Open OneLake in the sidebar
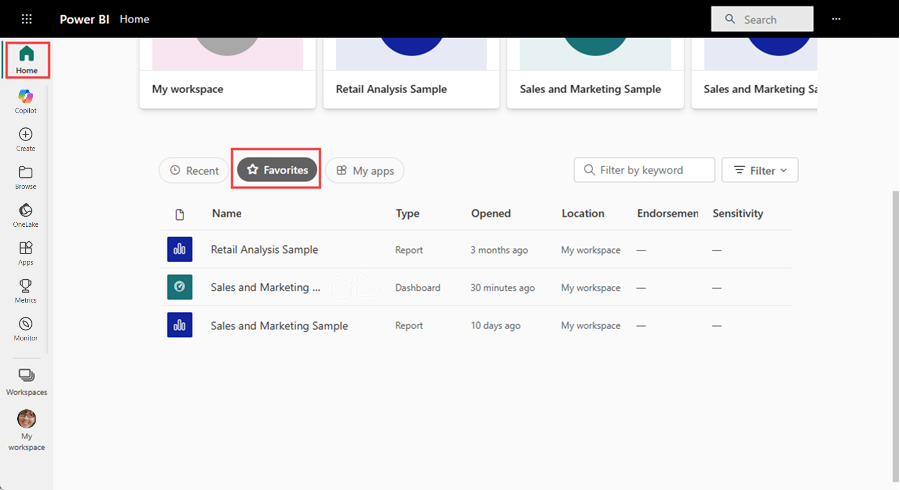Viewport: 900px width, 490px height. tap(26, 215)
